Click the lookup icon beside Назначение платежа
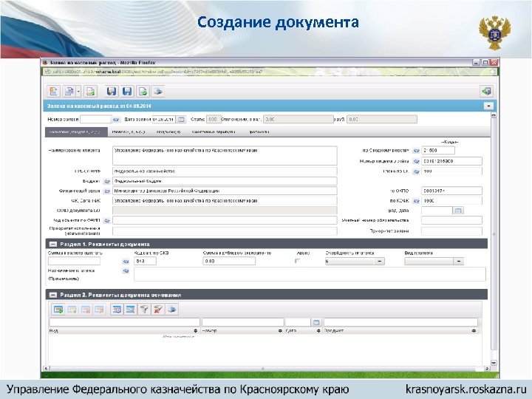532x399 pixels. (126, 271)
